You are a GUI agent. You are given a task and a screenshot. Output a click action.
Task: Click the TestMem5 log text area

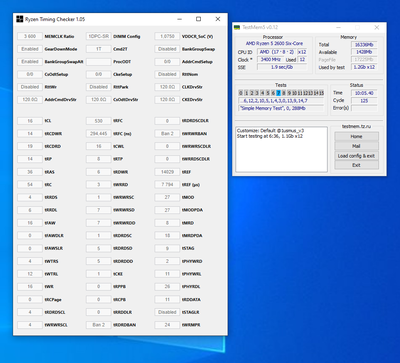[281, 149]
